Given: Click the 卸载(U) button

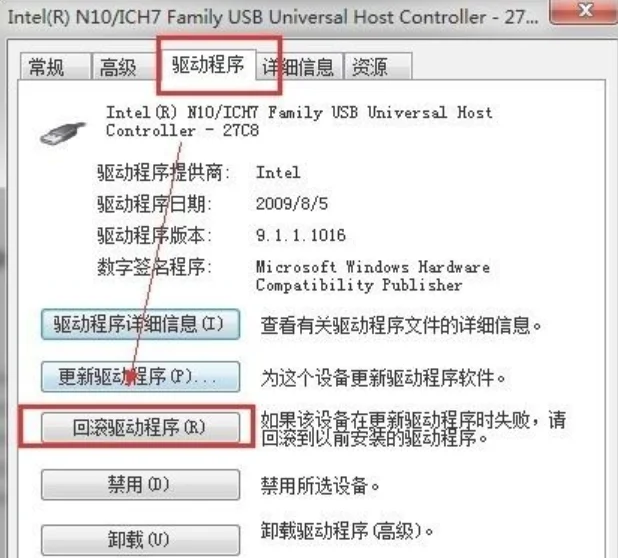Looking at the screenshot, I should pyautogui.click(x=140, y=540).
